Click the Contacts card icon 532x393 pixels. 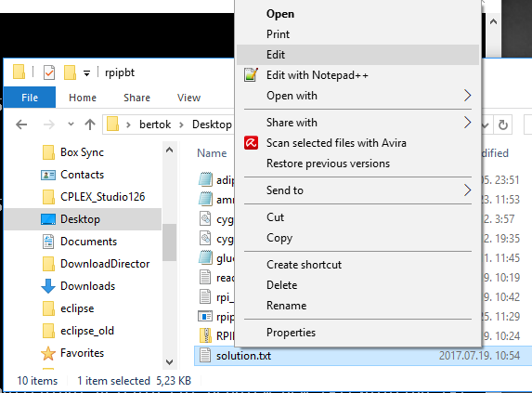click(x=48, y=175)
